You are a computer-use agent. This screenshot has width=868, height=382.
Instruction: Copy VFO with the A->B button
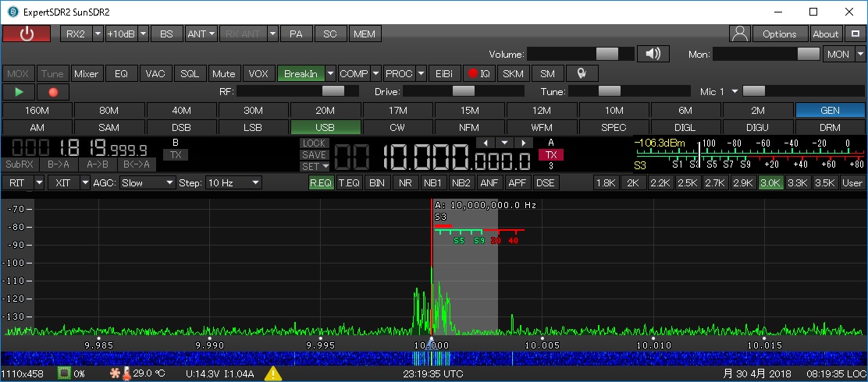tap(98, 164)
